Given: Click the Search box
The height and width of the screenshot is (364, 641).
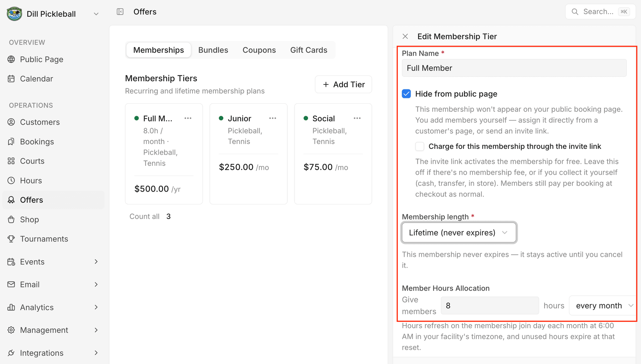Looking at the screenshot, I should pos(600,12).
